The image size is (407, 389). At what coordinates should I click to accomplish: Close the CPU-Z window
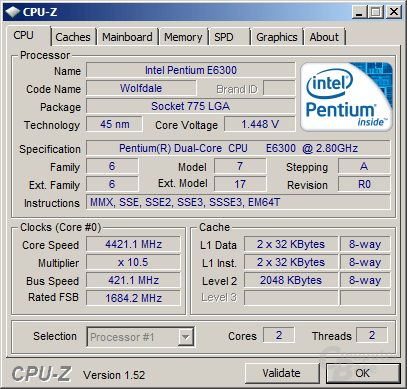(x=394, y=12)
